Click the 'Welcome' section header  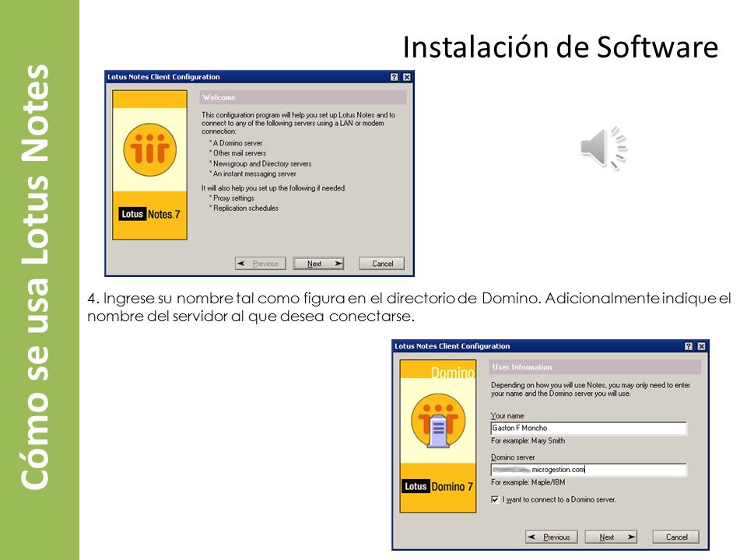pos(303,97)
